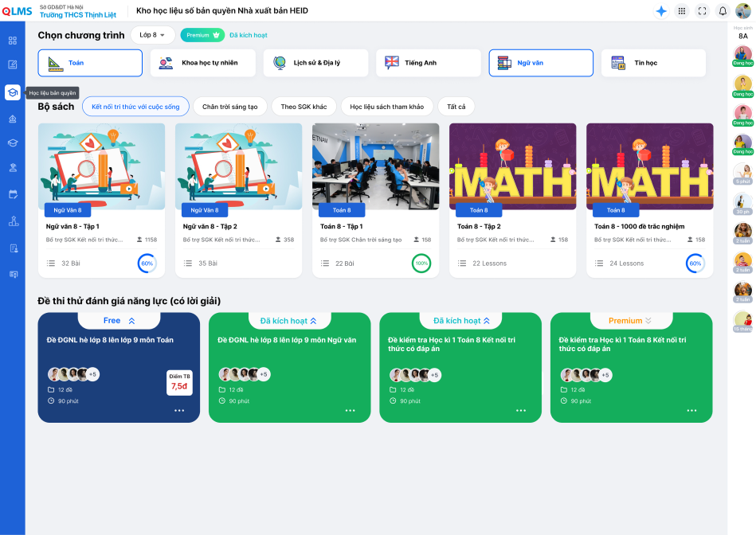Click 60% progress ring on 'Ngữ văn 8 - Tập 1'
This screenshot has height=535, width=756.
[147, 264]
